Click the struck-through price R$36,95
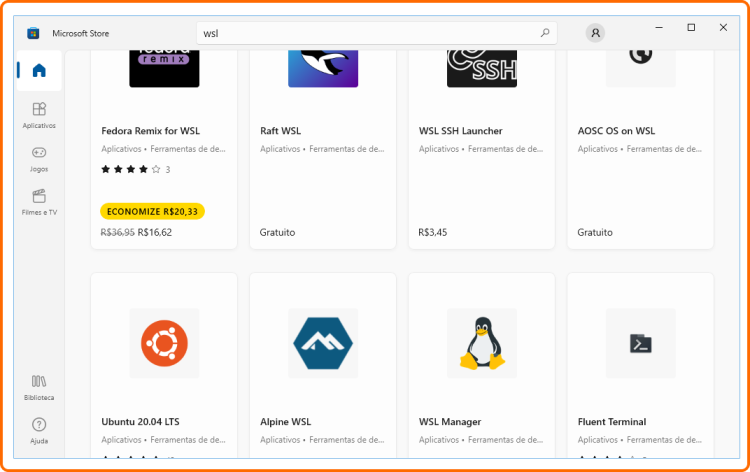The image size is (750, 472). [x=118, y=232]
